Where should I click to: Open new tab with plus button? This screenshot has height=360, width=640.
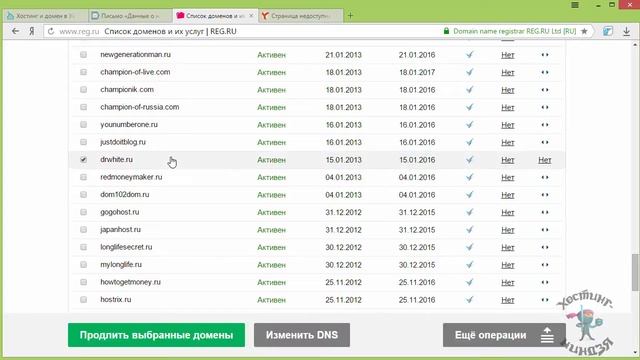(x=350, y=16)
